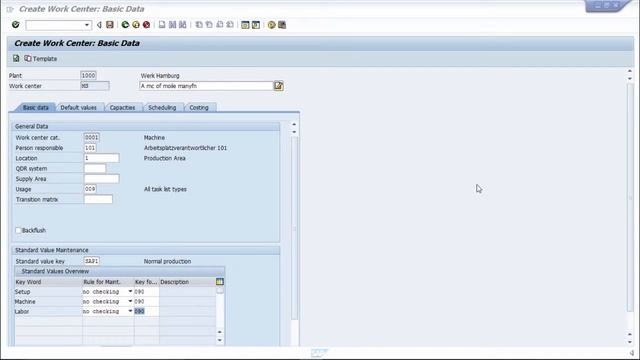Viewport: 640px width, 360px height.
Task: Switch to the Default values tab
Action: (78, 107)
